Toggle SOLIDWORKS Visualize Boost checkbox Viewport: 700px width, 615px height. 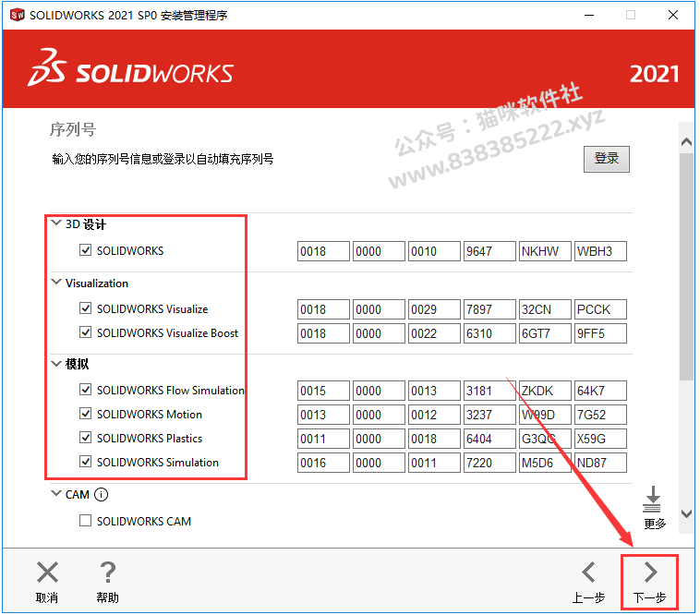pos(86,332)
